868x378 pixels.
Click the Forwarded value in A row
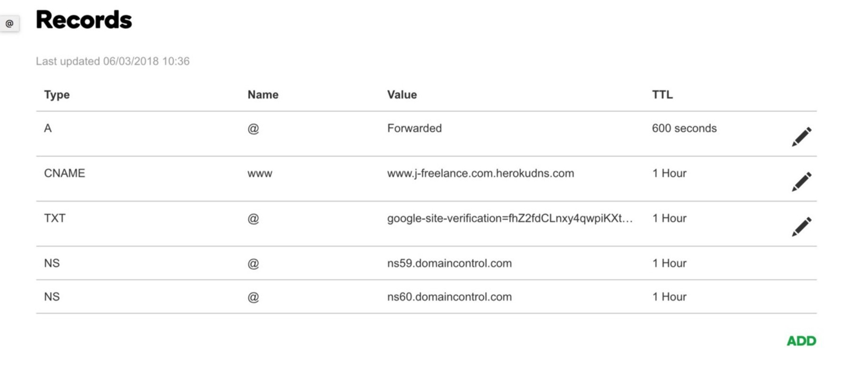click(x=414, y=128)
